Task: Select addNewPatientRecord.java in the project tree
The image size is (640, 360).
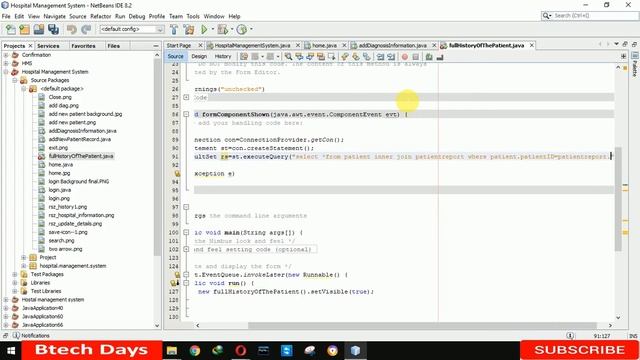Action: [x=80, y=139]
